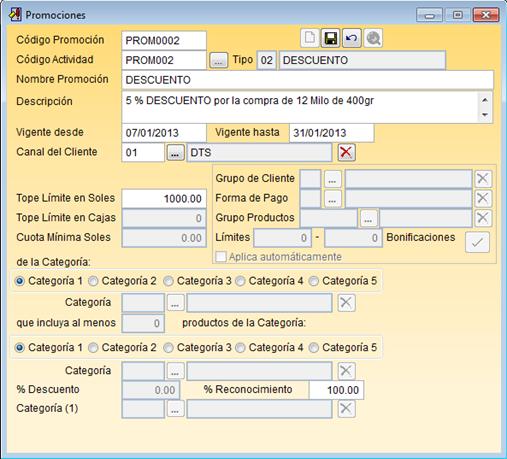Open Grupo Productos lookup ellipsis button
Screen dimensions: 507x459
(x=368, y=218)
